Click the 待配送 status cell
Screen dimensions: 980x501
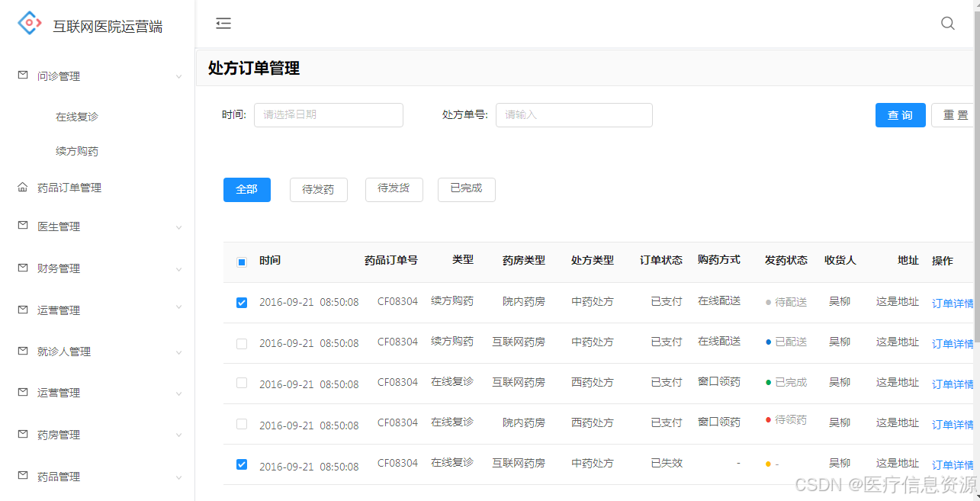coord(786,302)
